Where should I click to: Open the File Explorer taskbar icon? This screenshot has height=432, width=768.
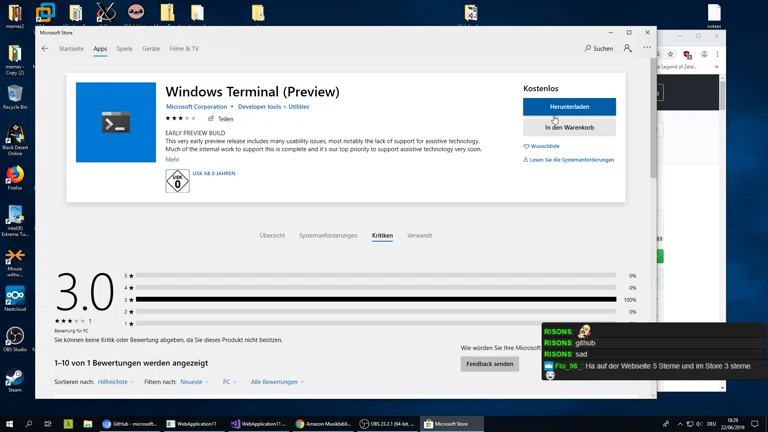[x=88, y=424]
